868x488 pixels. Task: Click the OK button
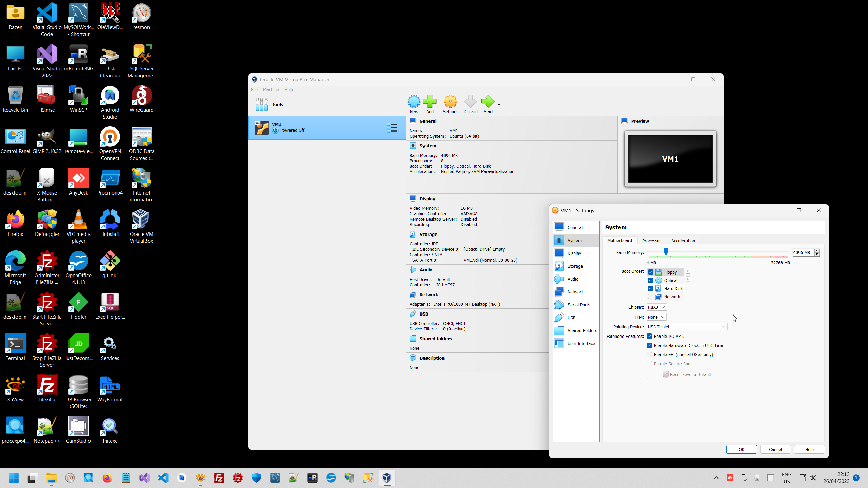point(741,449)
